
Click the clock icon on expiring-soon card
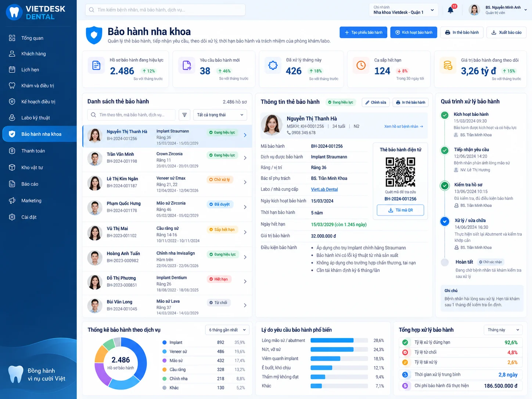pyautogui.click(x=361, y=65)
